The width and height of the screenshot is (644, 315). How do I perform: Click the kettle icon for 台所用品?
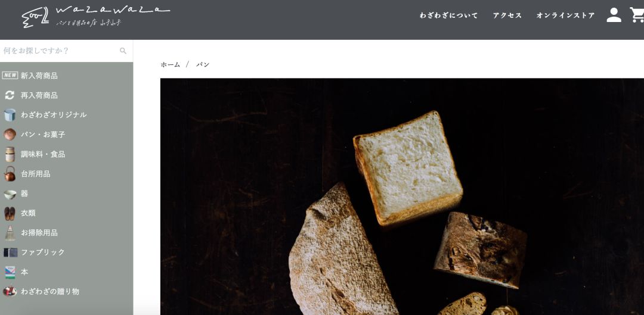10,174
